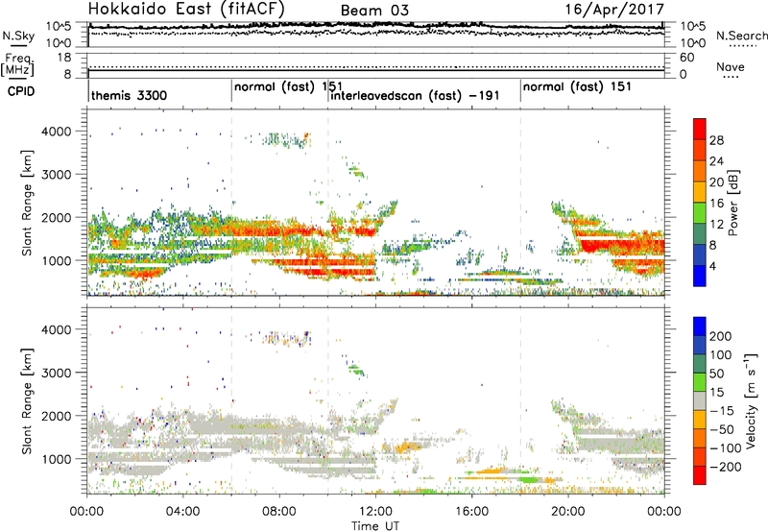Click the gray segment of the velocity colorbar

[700, 400]
